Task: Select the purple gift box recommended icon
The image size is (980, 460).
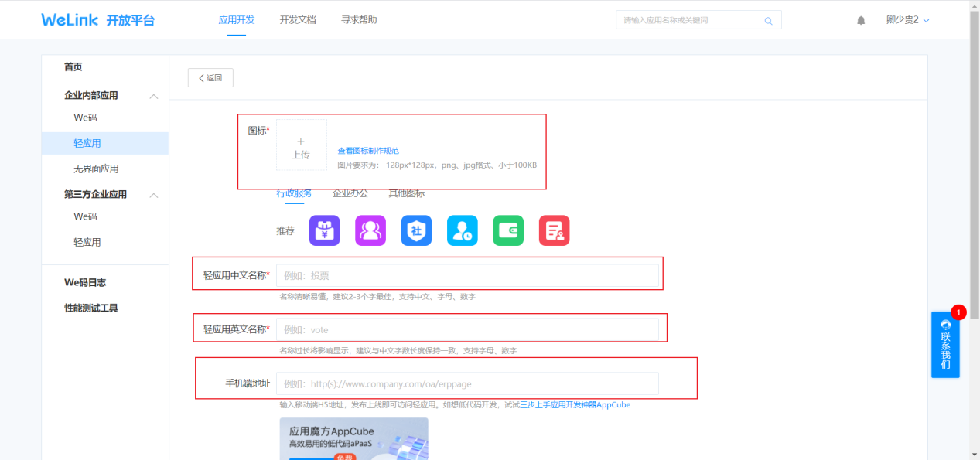Action: point(325,230)
